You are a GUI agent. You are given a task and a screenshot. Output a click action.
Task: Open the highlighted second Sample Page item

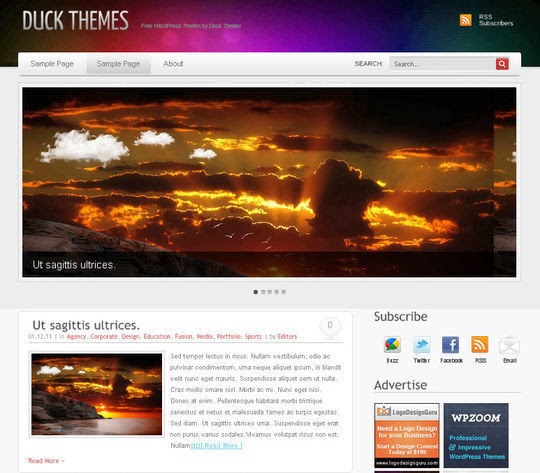point(118,64)
